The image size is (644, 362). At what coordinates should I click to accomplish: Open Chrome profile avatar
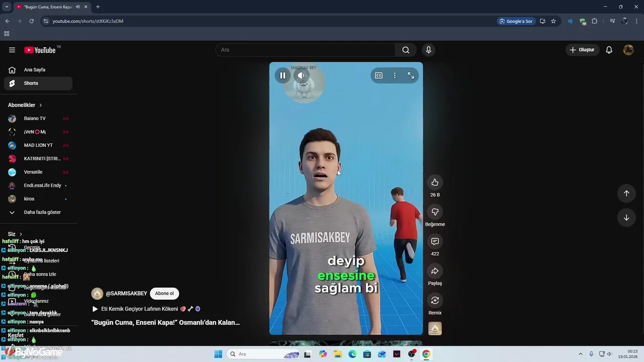[x=624, y=21]
